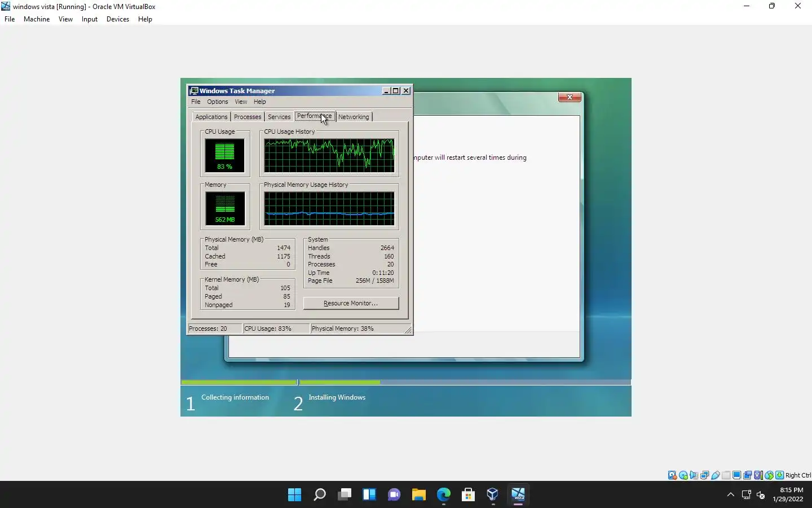Select the Performance tab
812x508 pixels.
point(315,116)
